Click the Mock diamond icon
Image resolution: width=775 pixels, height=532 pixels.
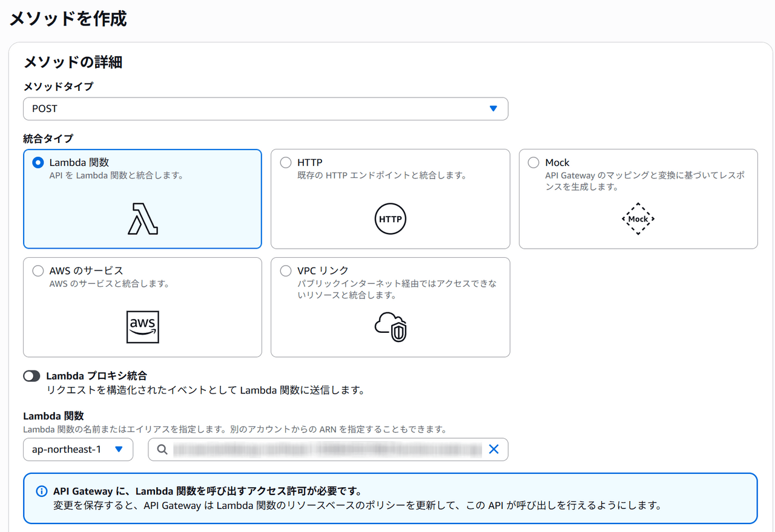click(638, 218)
